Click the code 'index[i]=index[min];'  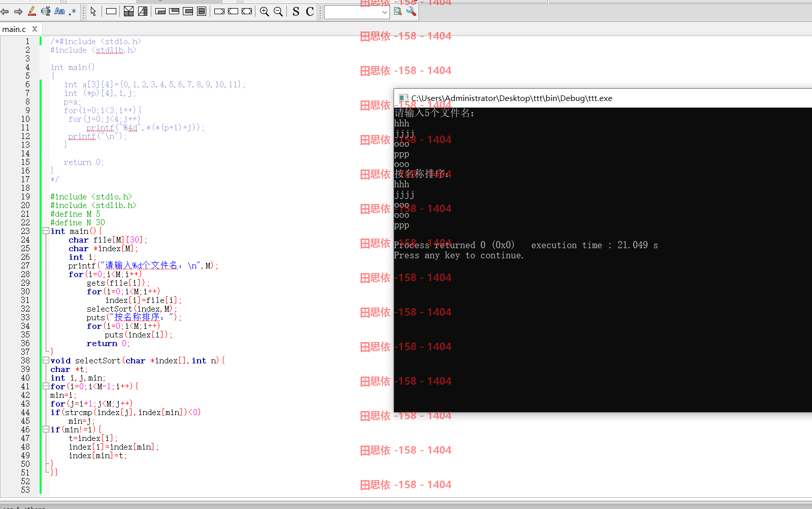coord(114,447)
